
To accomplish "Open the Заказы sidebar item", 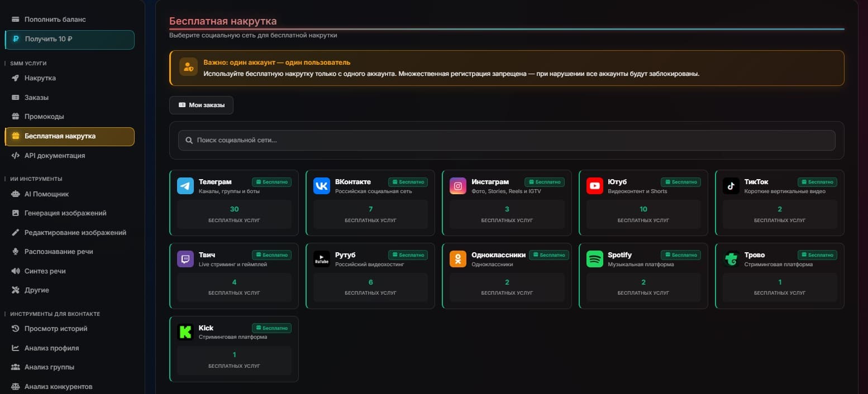I will 69,98.
